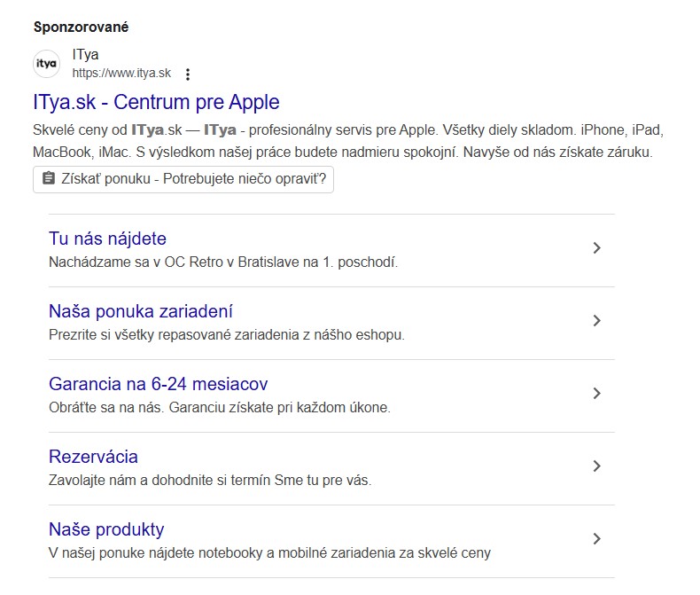
Task: Open chevron arrow for Naša ponuka zariadení
Action: coord(597,321)
